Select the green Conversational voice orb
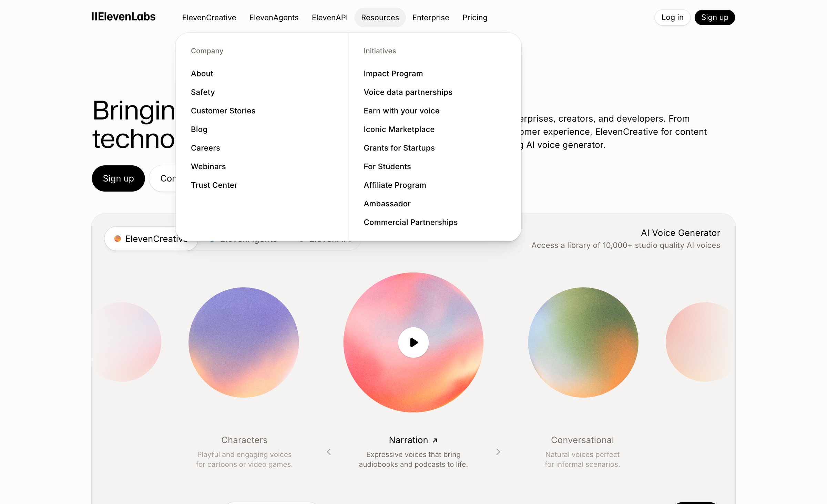The height and width of the screenshot is (504, 827). [583, 342]
